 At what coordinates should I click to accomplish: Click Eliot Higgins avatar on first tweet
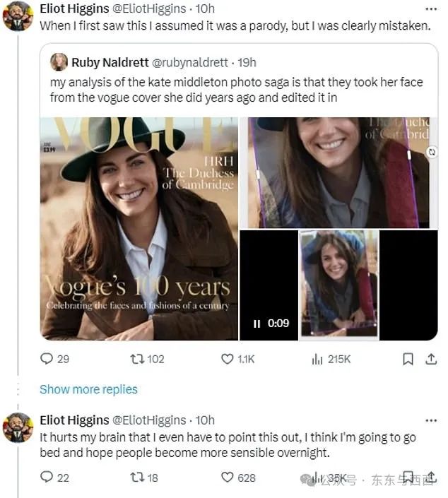pos(17,16)
